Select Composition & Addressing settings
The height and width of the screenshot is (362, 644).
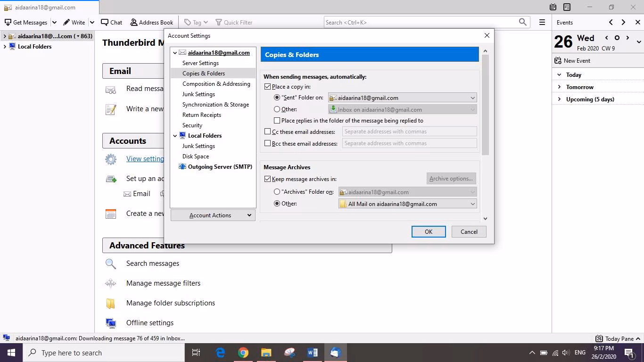[x=216, y=84]
